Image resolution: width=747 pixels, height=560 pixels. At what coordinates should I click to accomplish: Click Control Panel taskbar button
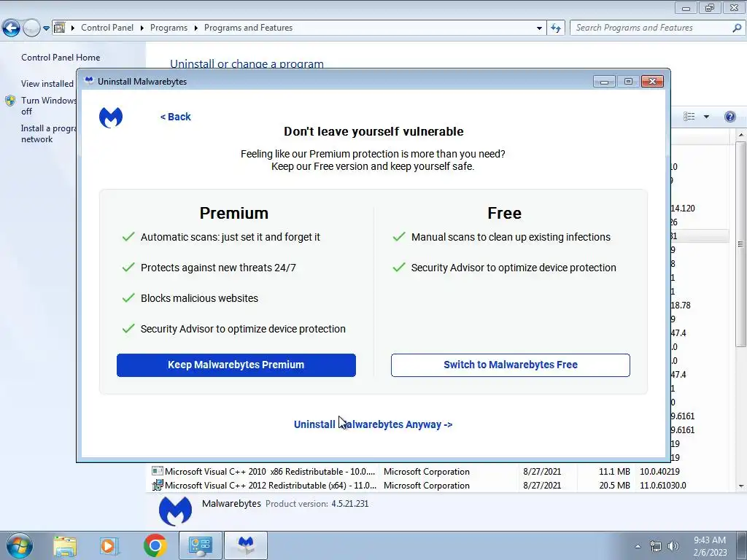pos(200,545)
